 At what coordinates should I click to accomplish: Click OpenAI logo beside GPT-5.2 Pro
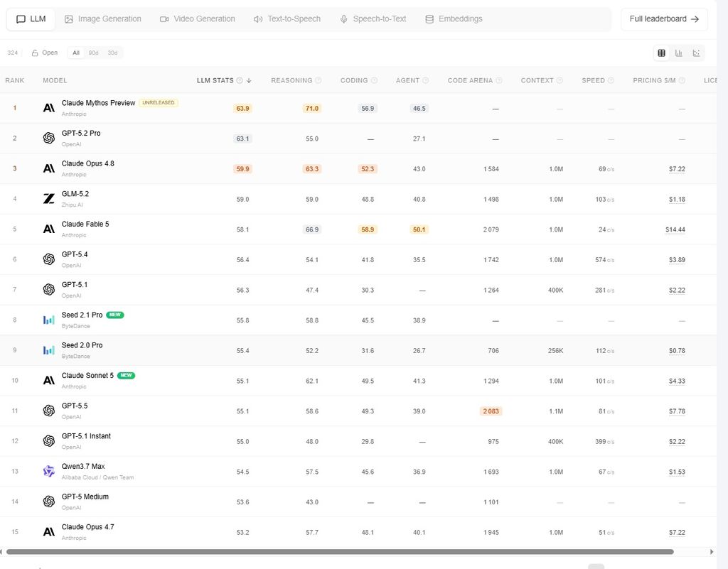pyautogui.click(x=49, y=139)
